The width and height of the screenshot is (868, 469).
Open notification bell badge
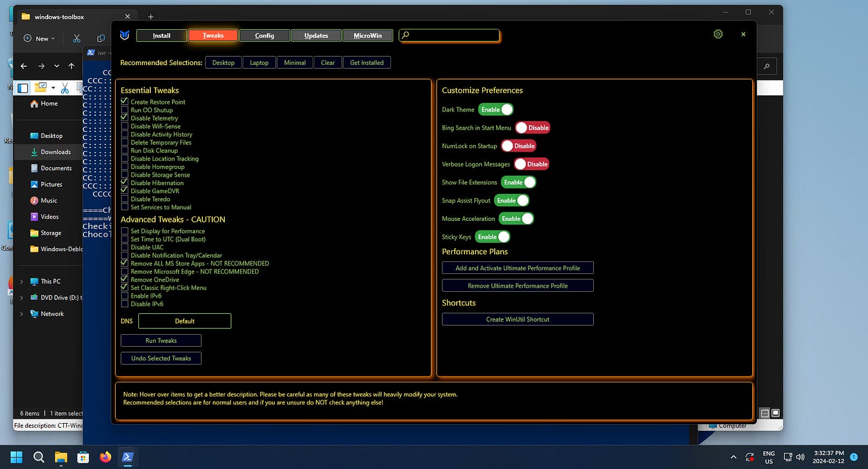pyautogui.click(x=854, y=456)
